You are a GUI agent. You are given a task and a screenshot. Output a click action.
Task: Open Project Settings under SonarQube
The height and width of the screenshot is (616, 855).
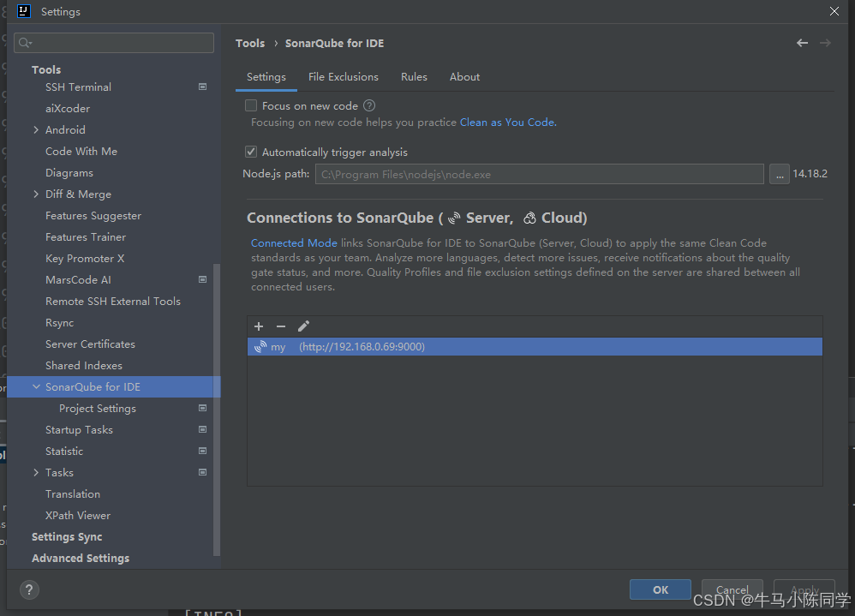[x=98, y=409]
